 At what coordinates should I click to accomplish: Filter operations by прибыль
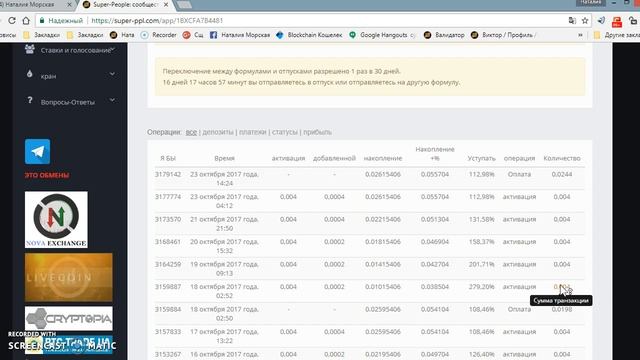pyautogui.click(x=318, y=132)
